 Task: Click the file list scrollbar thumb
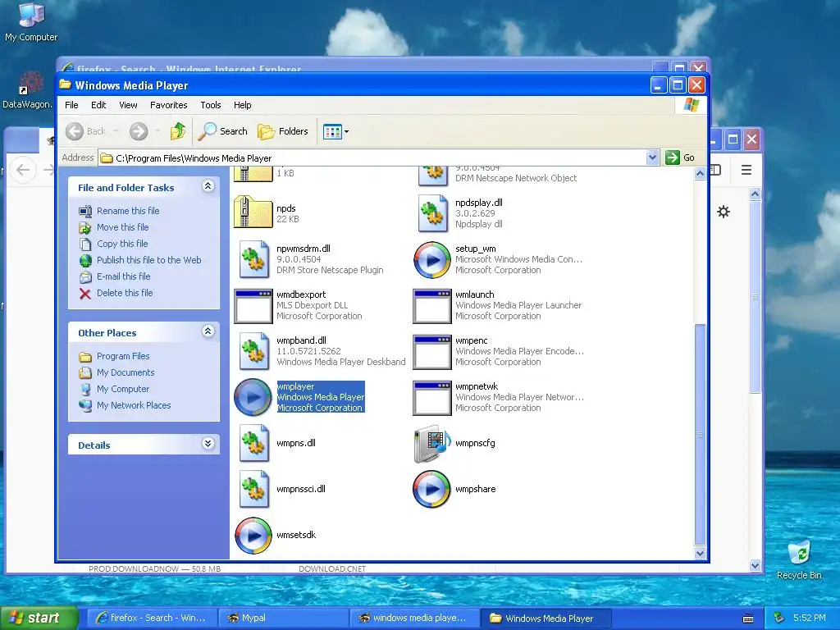pyautogui.click(x=700, y=434)
